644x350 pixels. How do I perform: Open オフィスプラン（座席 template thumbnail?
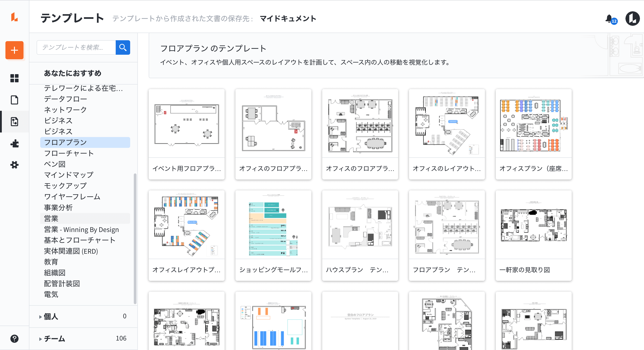coord(534,123)
